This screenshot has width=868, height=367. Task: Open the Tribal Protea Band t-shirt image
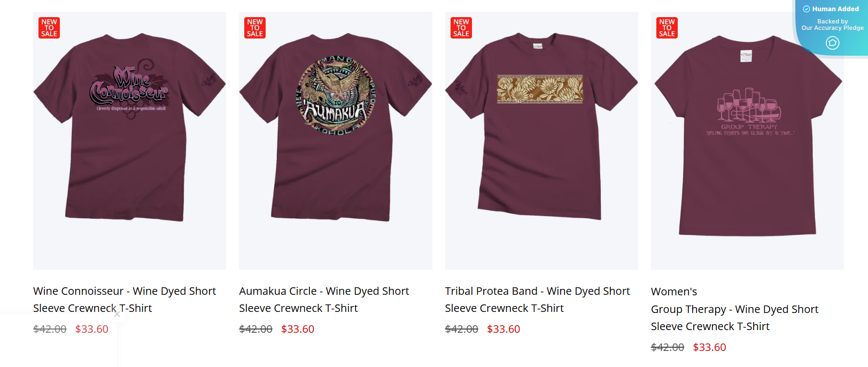click(x=541, y=141)
